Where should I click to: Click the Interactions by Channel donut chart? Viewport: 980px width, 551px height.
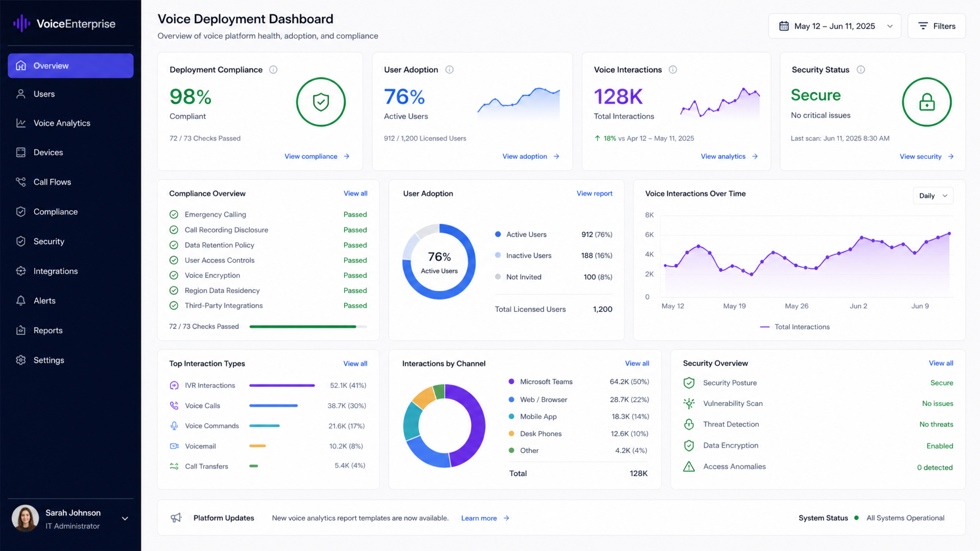(444, 426)
